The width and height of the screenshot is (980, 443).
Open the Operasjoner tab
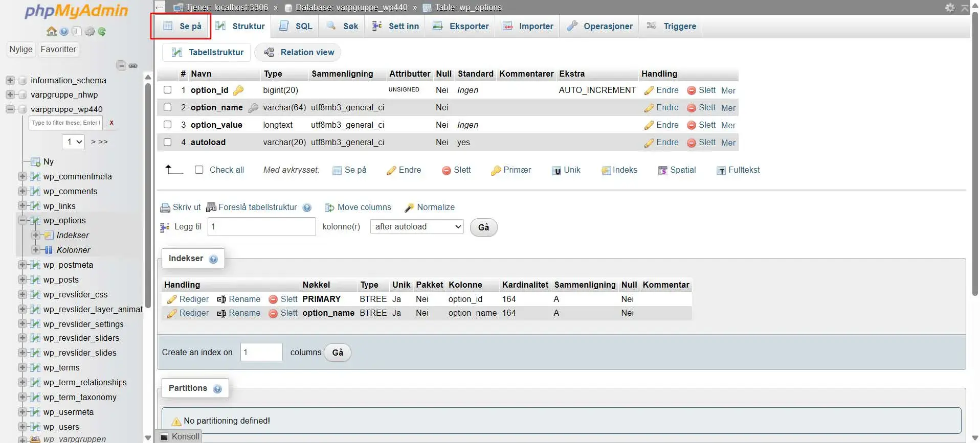point(600,26)
